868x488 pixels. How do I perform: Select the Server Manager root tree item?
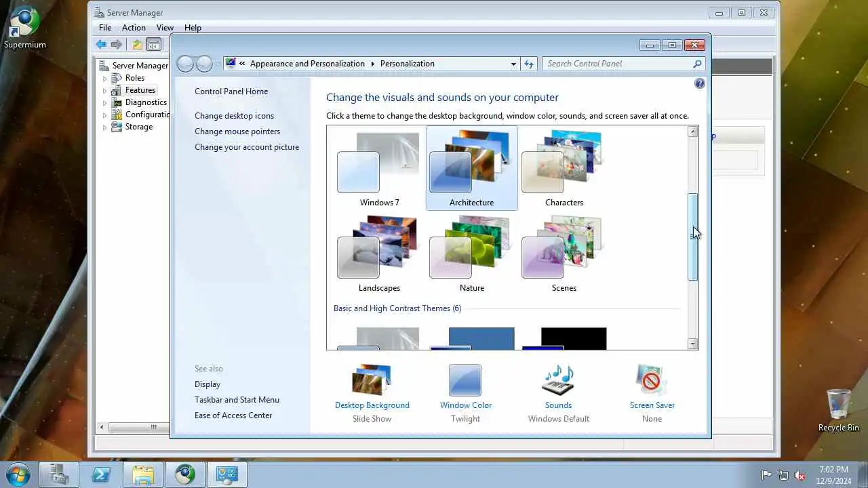click(140, 66)
